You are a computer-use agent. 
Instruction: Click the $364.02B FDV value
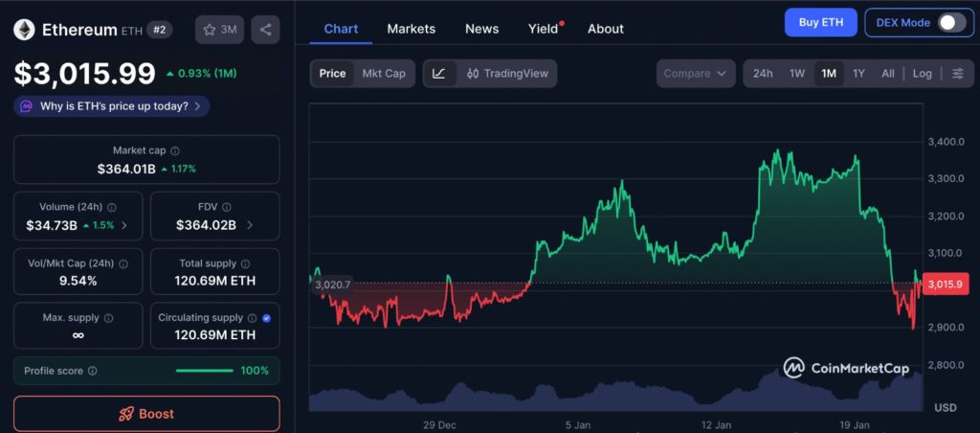click(207, 225)
